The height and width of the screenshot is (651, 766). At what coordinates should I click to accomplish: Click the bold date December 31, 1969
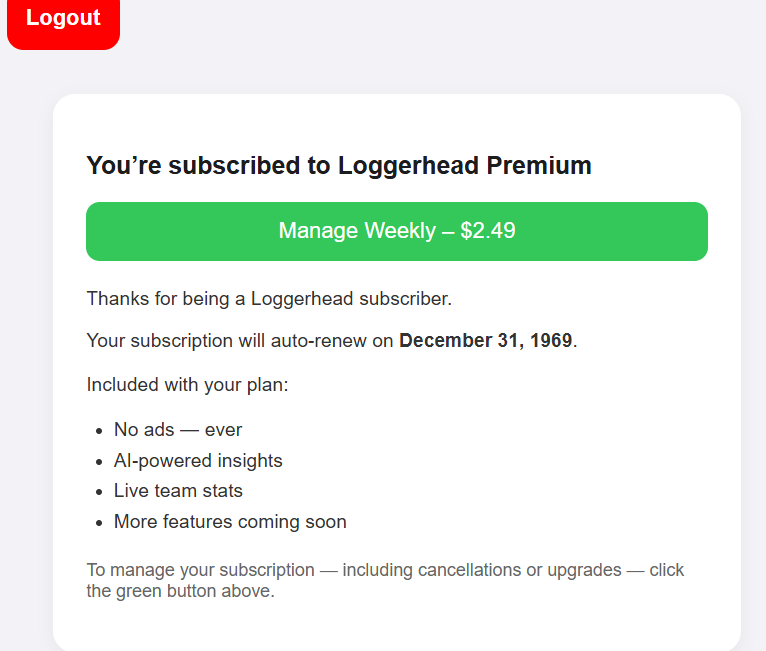pos(485,341)
